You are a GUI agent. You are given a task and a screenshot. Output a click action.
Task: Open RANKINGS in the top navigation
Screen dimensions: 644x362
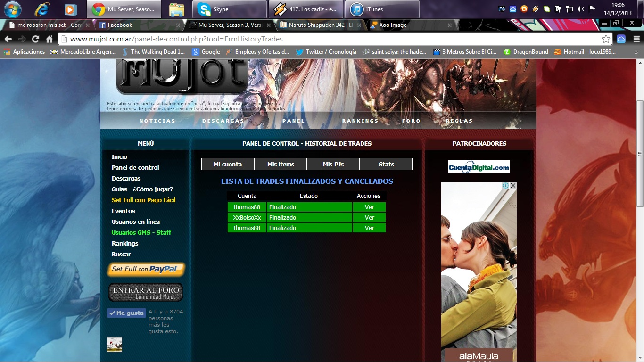pyautogui.click(x=360, y=121)
